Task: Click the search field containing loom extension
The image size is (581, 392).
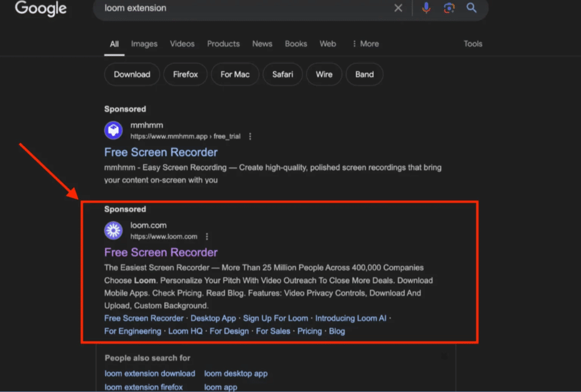Action: [x=243, y=8]
